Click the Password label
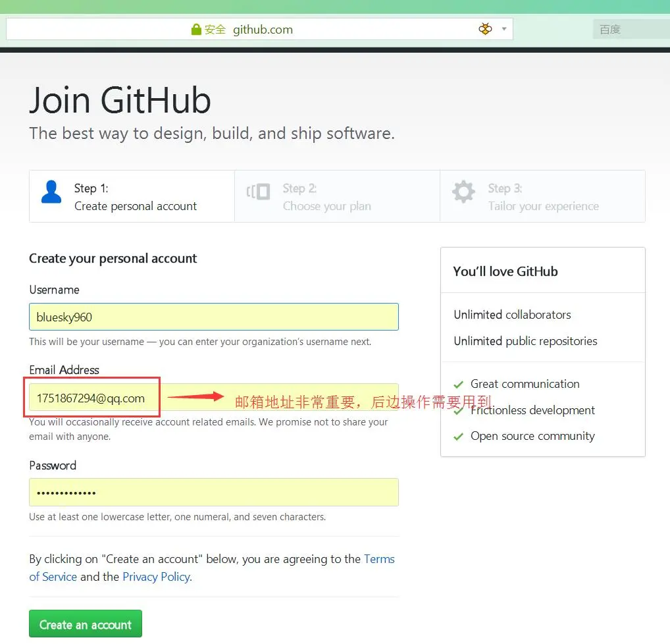 click(53, 466)
